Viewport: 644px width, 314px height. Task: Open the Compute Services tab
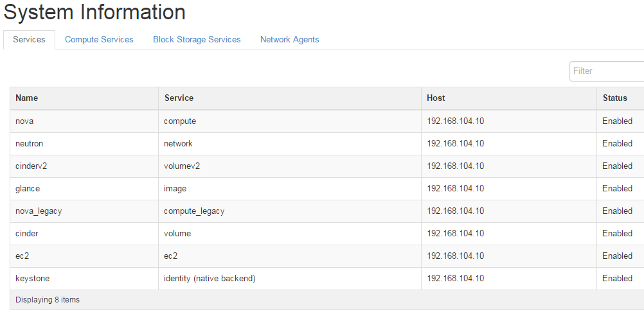99,40
